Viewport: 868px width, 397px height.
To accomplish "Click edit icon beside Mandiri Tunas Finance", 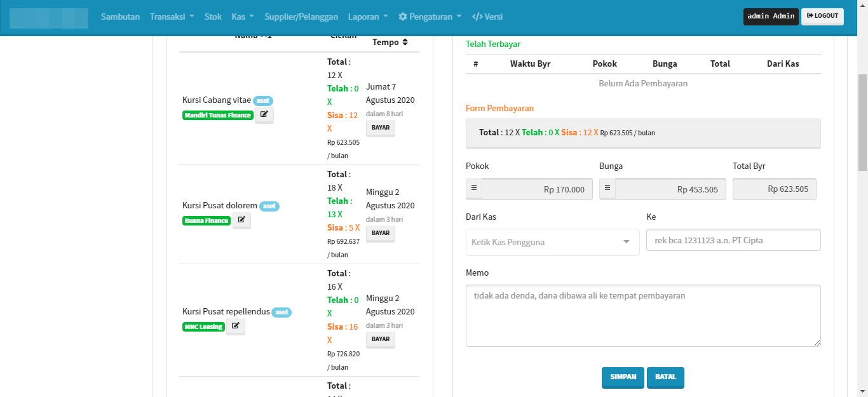I will (264, 115).
